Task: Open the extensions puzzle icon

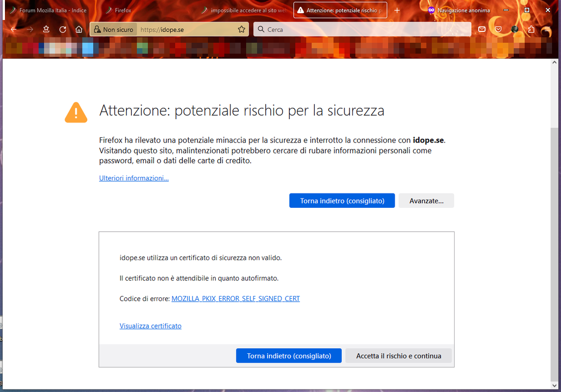Action: (x=531, y=29)
